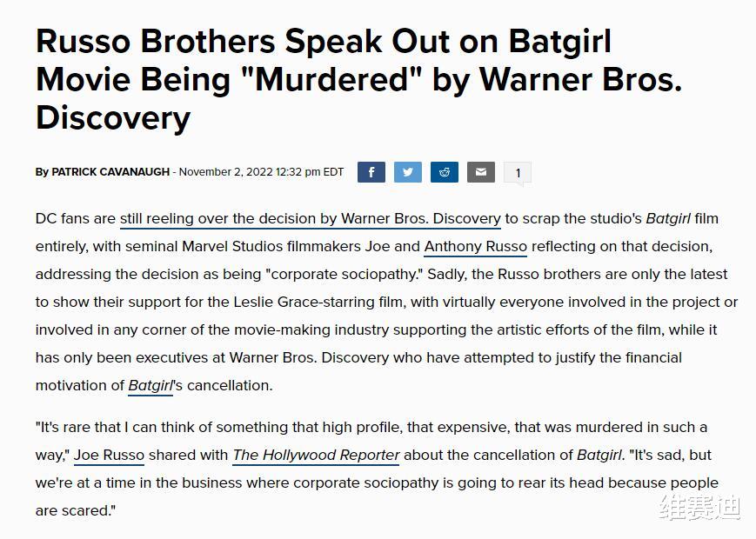Open the "still reeling over the decision" link
The height and width of the screenshot is (539, 756).
[311, 219]
